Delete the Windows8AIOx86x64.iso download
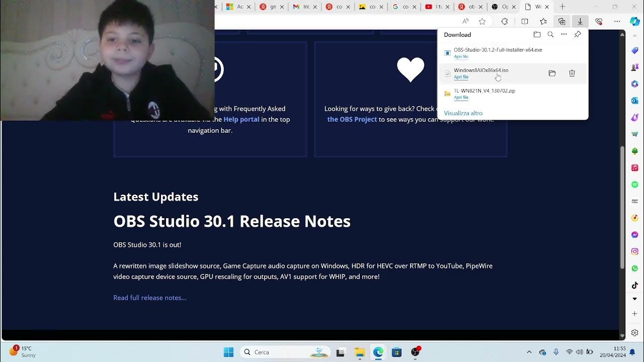This screenshot has height=362, width=644. click(572, 73)
